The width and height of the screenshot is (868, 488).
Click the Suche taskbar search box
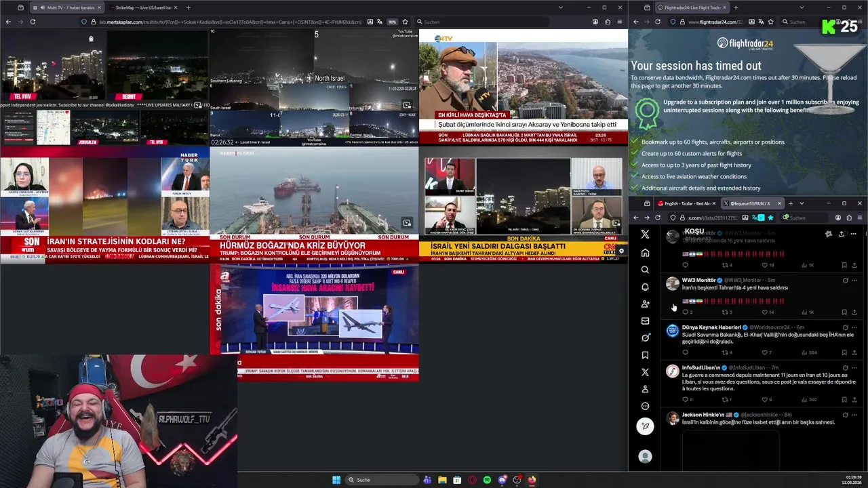coord(380,480)
